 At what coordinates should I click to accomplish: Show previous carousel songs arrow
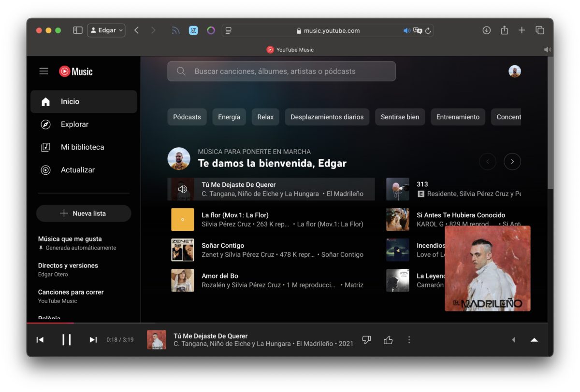[x=488, y=162]
